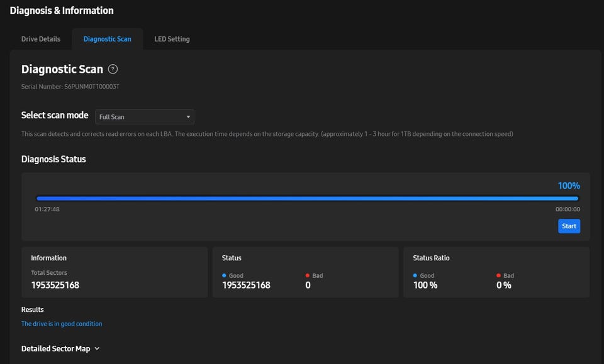Screen dimensions: 604x364
Task: Click the elapsed time 01:27:48 label
Action: pyautogui.click(x=47, y=209)
